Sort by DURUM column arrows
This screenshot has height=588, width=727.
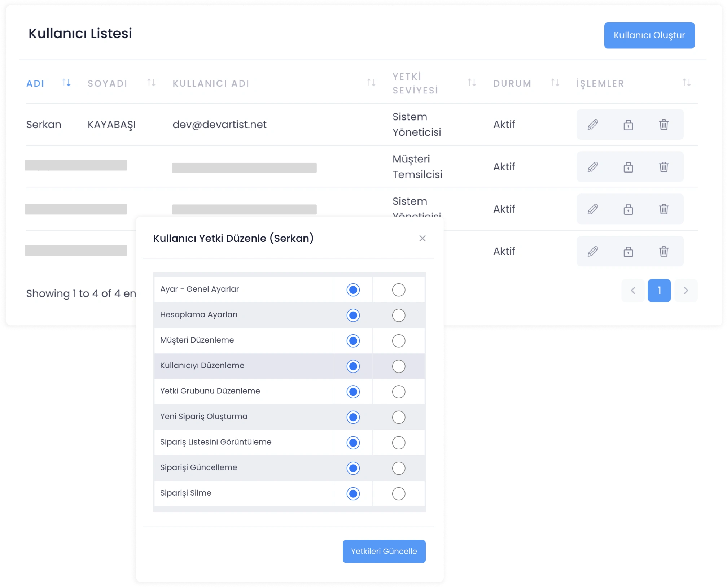(x=555, y=83)
